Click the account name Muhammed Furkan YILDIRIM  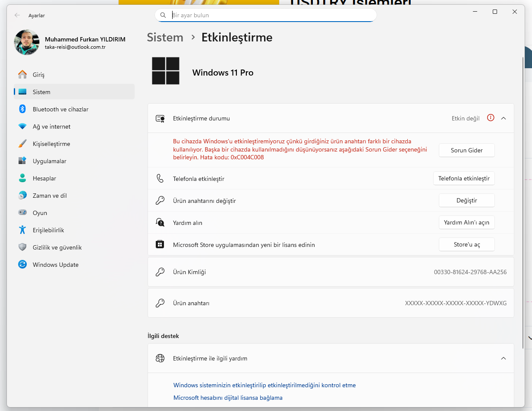[x=85, y=39]
